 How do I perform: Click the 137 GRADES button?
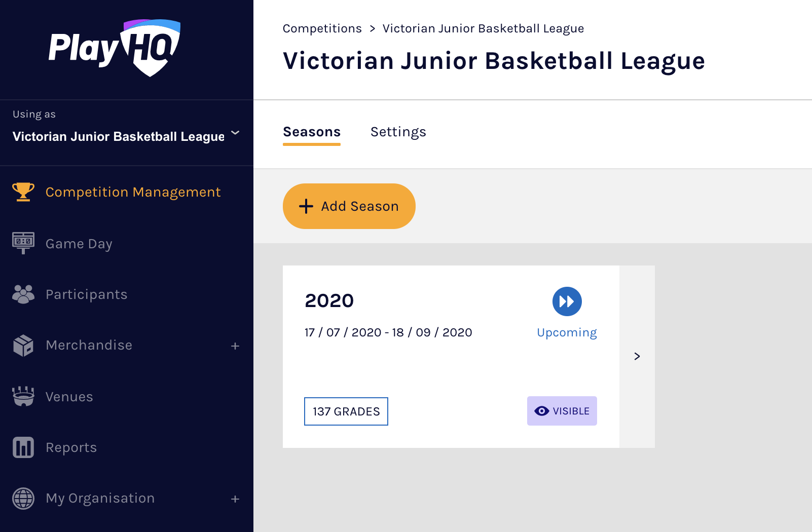pyautogui.click(x=346, y=411)
